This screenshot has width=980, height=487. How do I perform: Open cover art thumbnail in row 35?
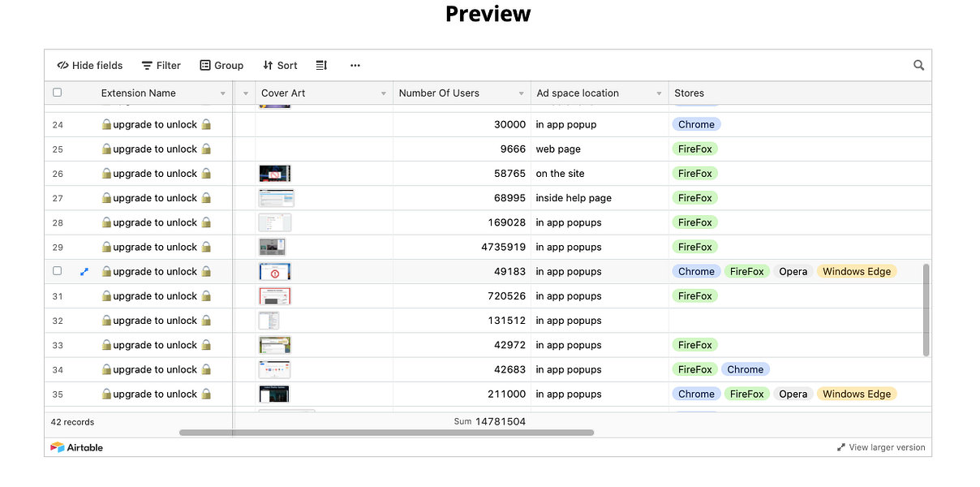coord(273,394)
